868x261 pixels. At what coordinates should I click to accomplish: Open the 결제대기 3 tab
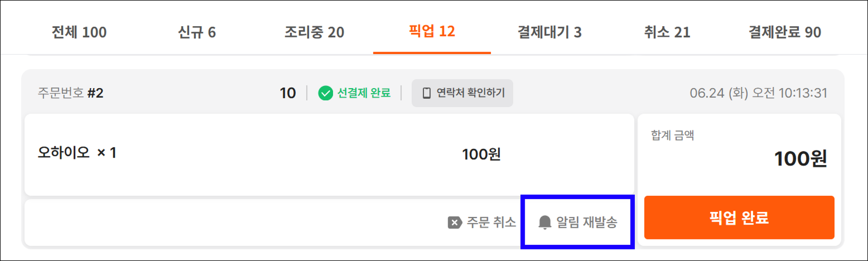pyautogui.click(x=549, y=32)
